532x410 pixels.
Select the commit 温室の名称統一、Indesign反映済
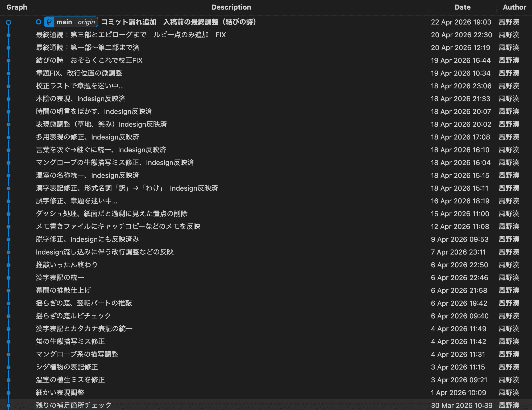[88, 175]
